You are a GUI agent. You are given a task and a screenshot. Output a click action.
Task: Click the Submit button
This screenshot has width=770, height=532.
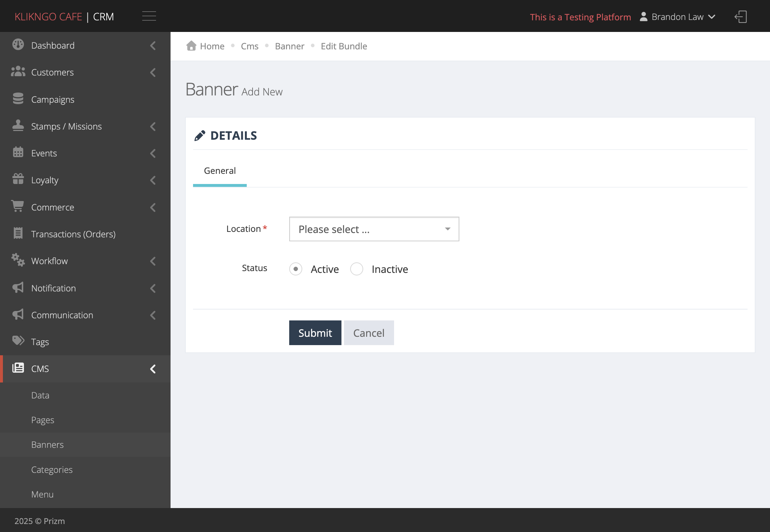coord(315,333)
